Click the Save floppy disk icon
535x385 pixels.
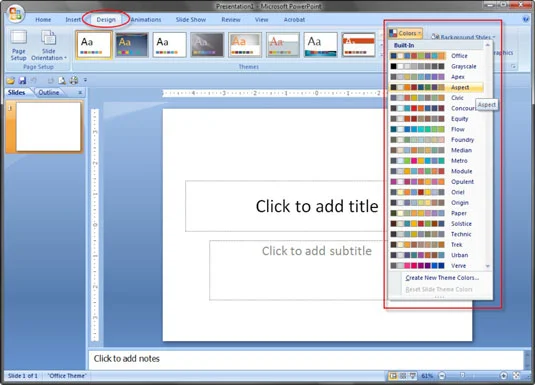(22, 81)
